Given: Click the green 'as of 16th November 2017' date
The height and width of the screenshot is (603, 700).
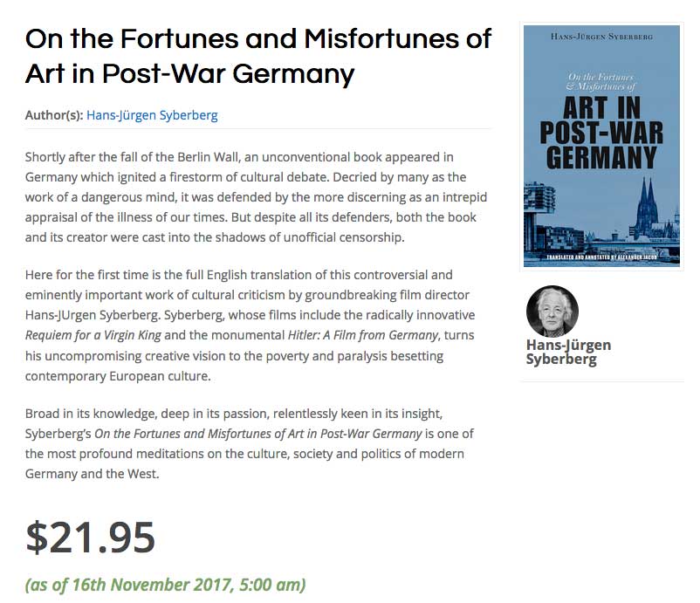Looking at the screenshot, I should click(x=165, y=584).
